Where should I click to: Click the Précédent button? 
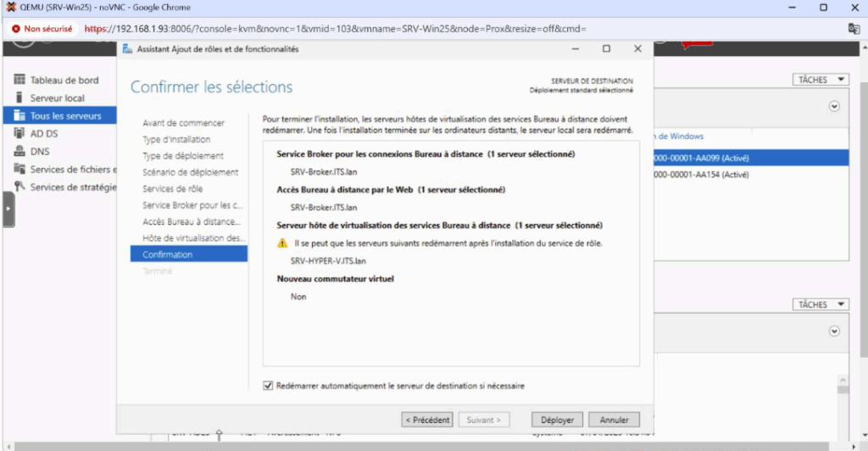[x=427, y=420]
